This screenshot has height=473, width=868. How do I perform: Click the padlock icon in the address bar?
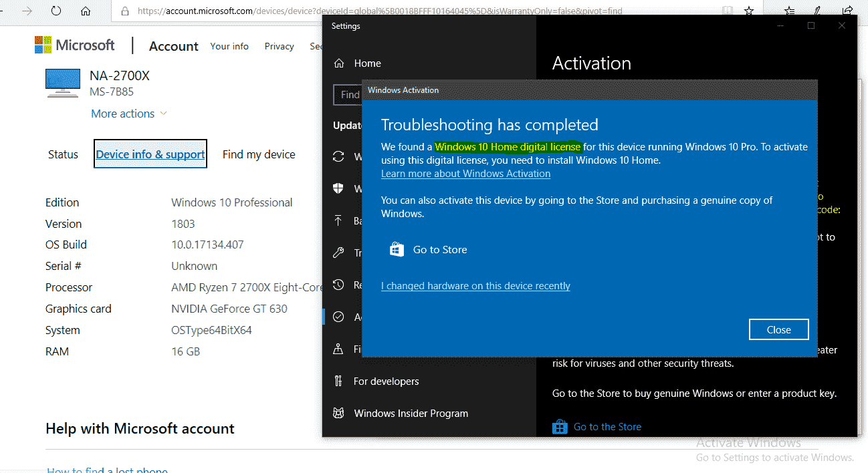[125, 11]
